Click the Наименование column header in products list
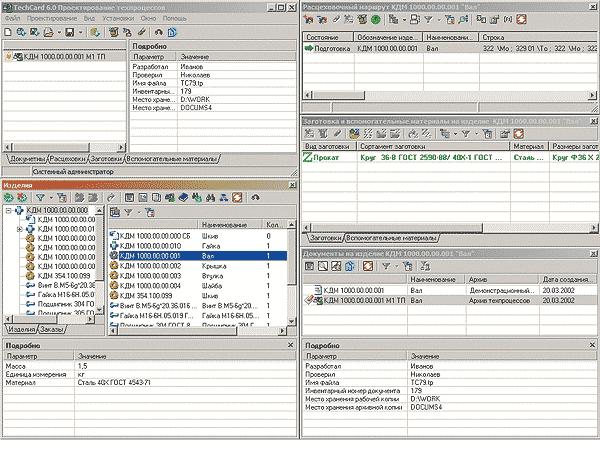600x450 pixels. [224, 224]
